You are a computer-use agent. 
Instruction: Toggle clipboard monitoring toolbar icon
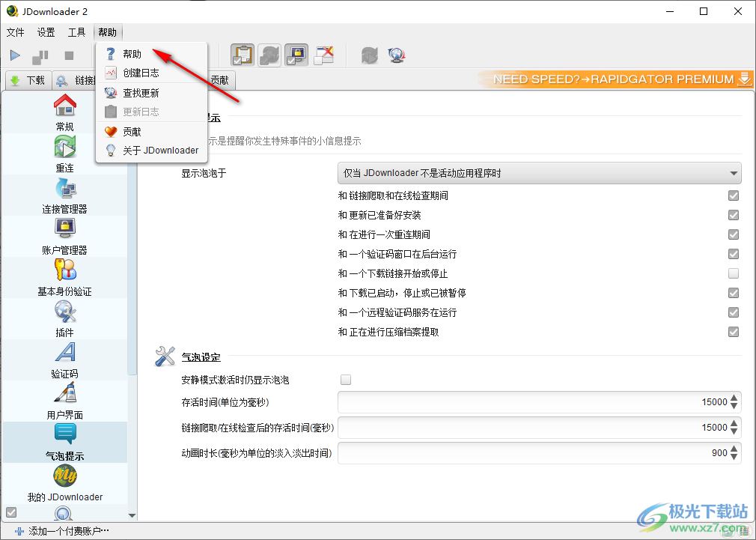[243, 55]
